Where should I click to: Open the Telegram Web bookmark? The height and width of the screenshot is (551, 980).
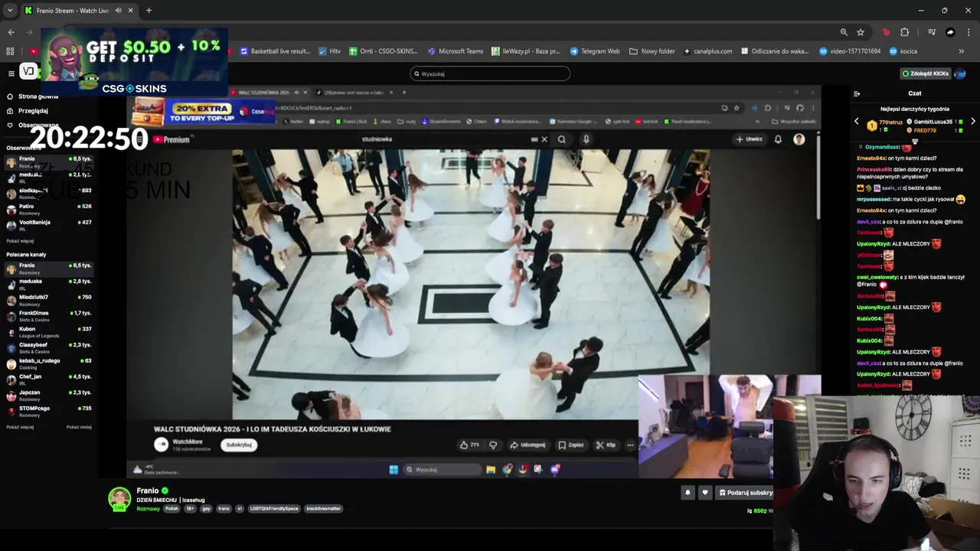point(595,51)
